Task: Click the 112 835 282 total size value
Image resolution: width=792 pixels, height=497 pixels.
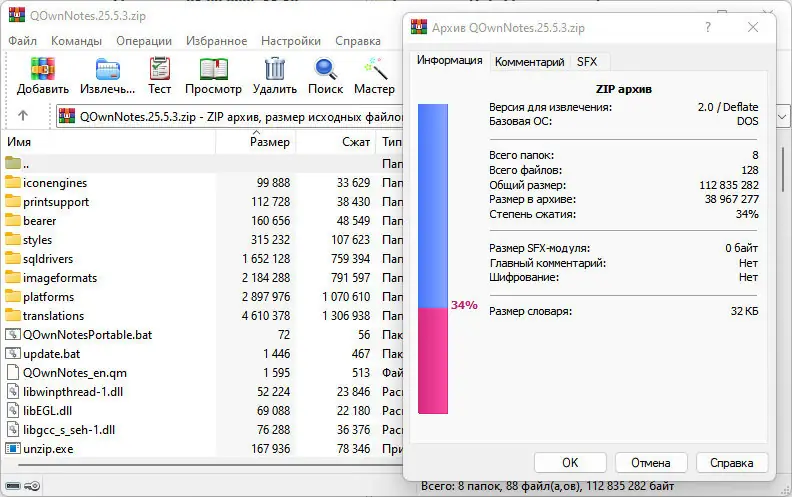Action: [729, 185]
